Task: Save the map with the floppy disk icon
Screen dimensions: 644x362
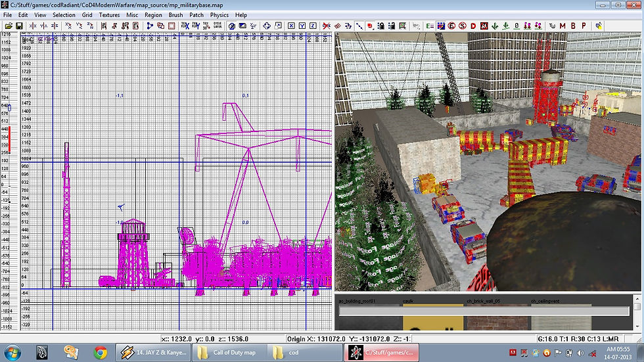Action: pyautogui.click(x=19, y=26)
